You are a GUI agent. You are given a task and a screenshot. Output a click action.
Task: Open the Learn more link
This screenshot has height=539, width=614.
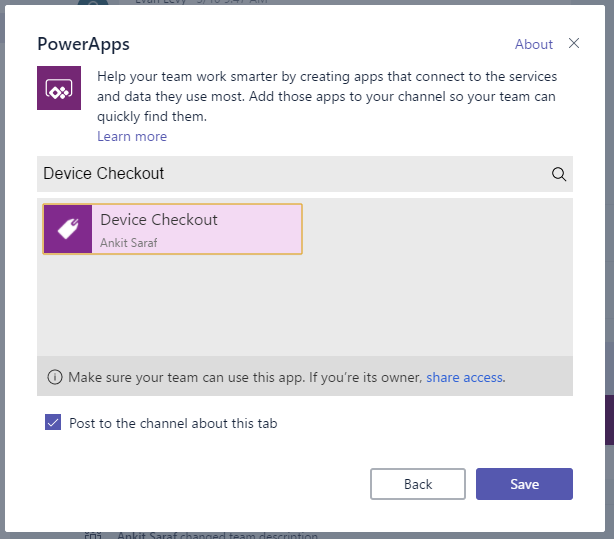(x=132, y=136)
